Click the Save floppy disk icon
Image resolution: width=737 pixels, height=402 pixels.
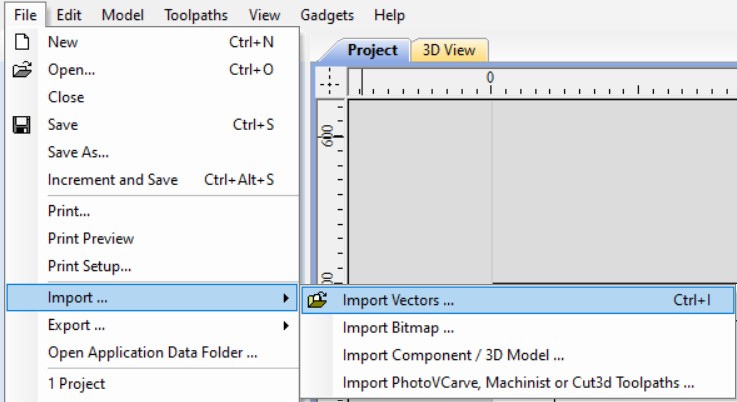tap(21, 125)
